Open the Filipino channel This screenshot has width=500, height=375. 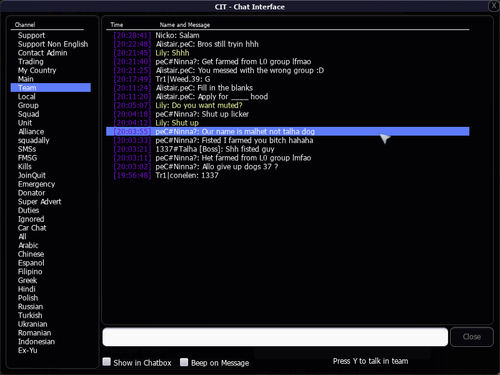coord(30,272)
